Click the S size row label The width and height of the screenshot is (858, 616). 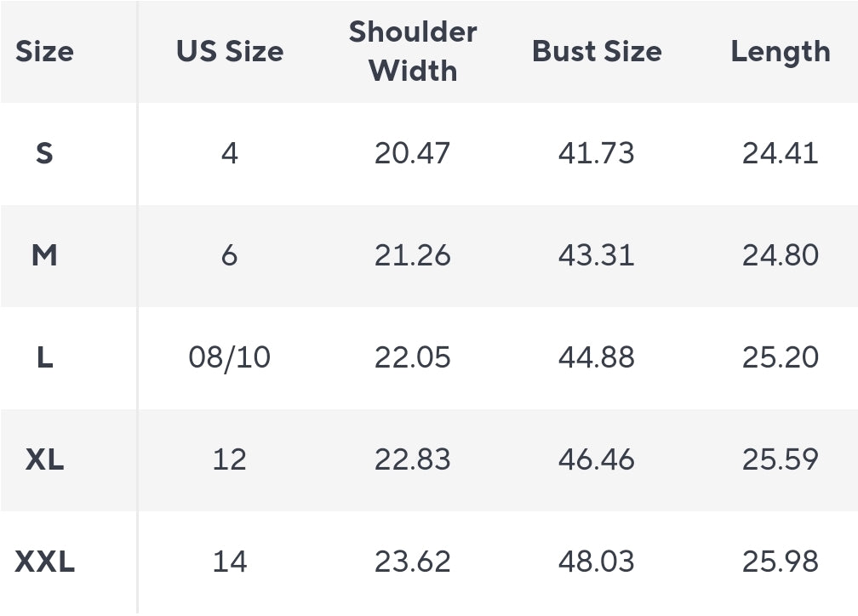pos(44,154)
